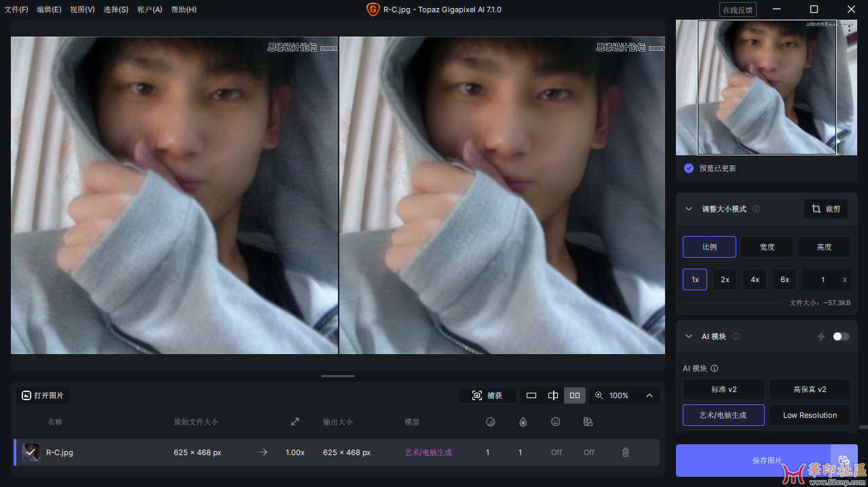This screenshot has width=868, height=487.
Task: Click the blur removal droplet column icon
Action: [x=523, y=422]
